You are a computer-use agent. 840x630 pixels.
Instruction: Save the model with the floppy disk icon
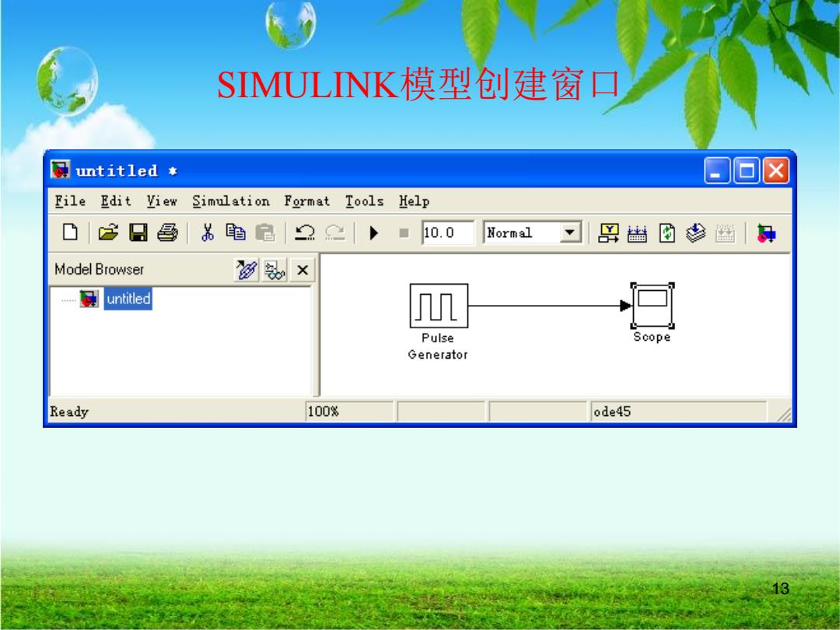click(x=138, y=233)
